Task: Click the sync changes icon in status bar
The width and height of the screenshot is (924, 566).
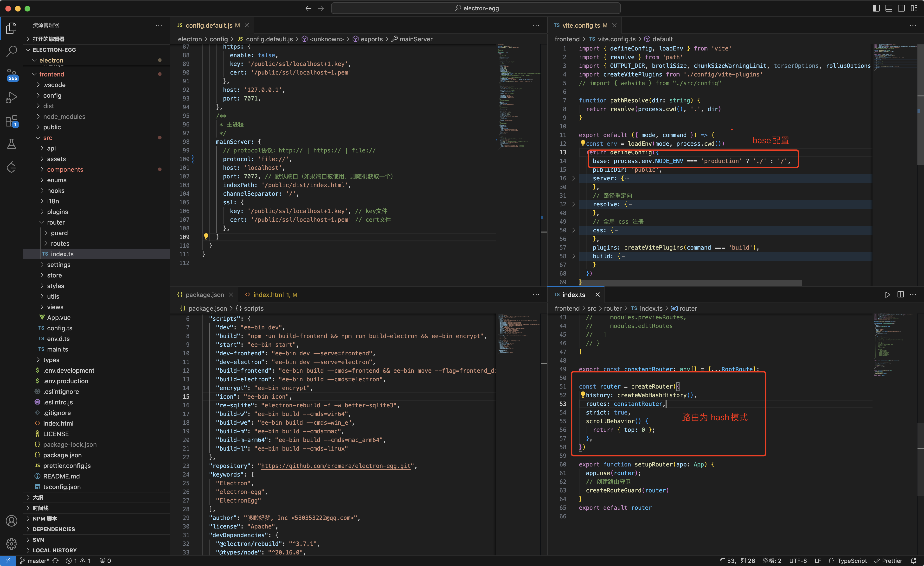Action: pyautogui.click(x=56, y=561)
